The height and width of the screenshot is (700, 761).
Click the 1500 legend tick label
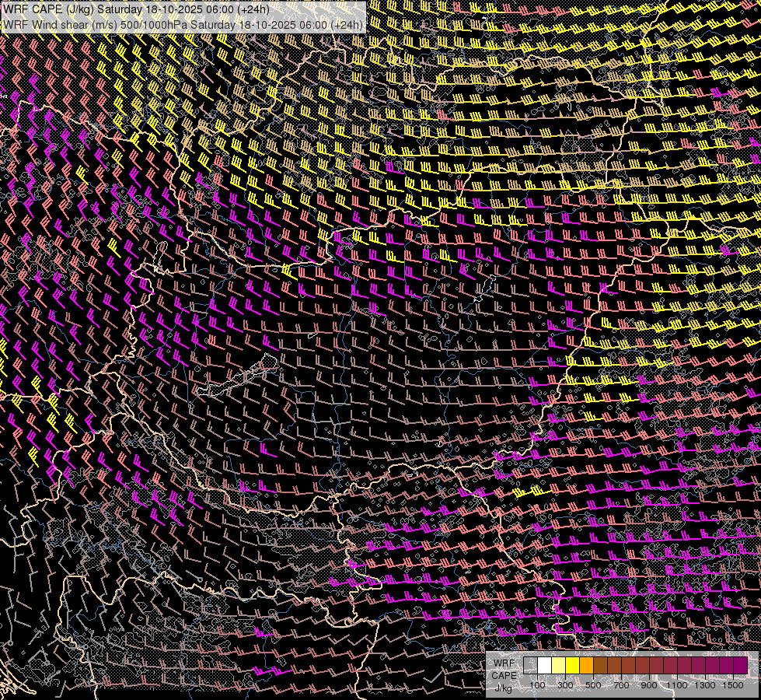point(733,685)
